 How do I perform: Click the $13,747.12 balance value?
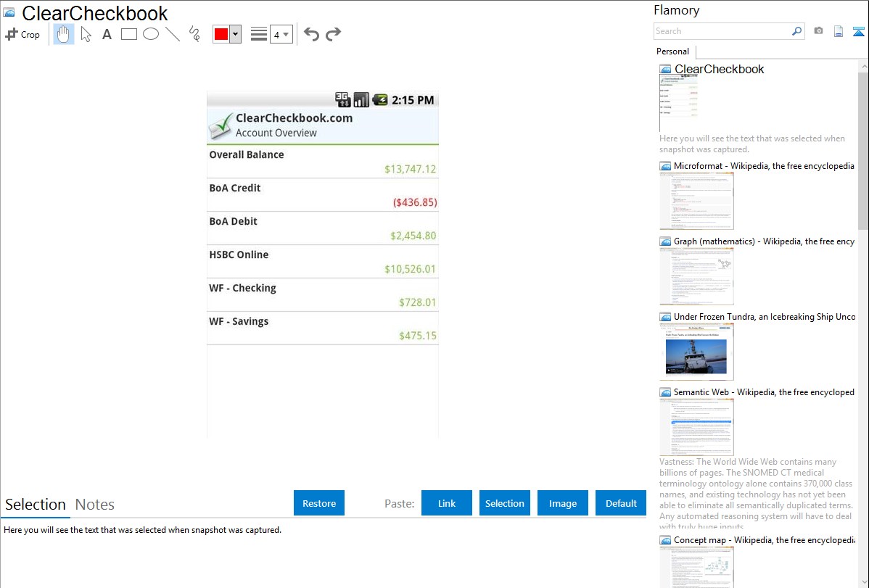(x=410, y=169)
